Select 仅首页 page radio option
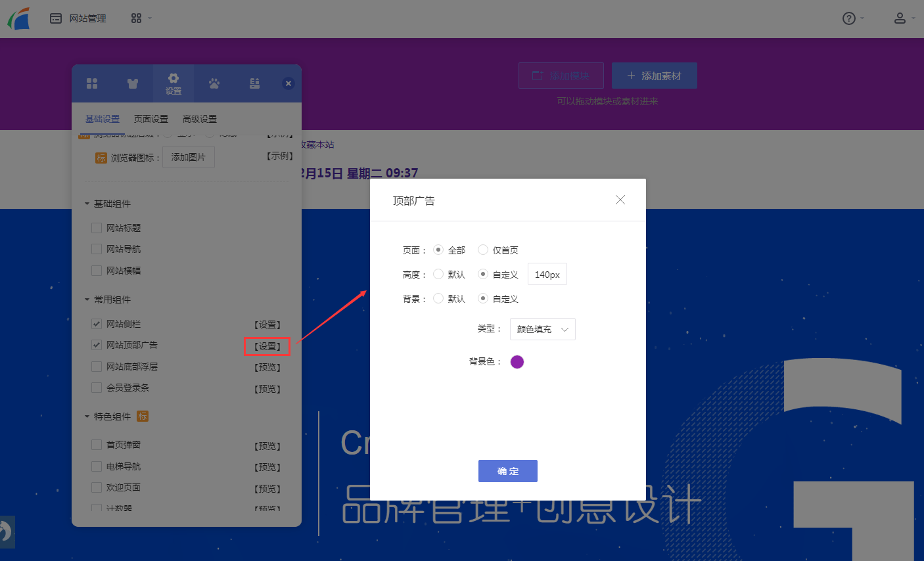This screenshot has height=561, width=924. pos(483,250)
